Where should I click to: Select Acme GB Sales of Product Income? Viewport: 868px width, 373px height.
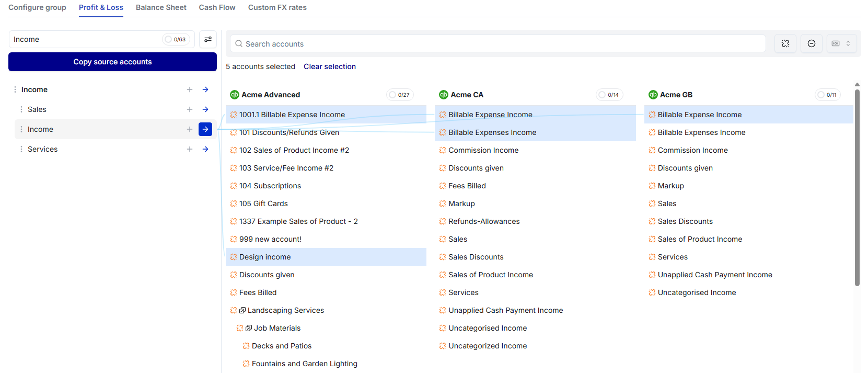[x=749, y=239]
